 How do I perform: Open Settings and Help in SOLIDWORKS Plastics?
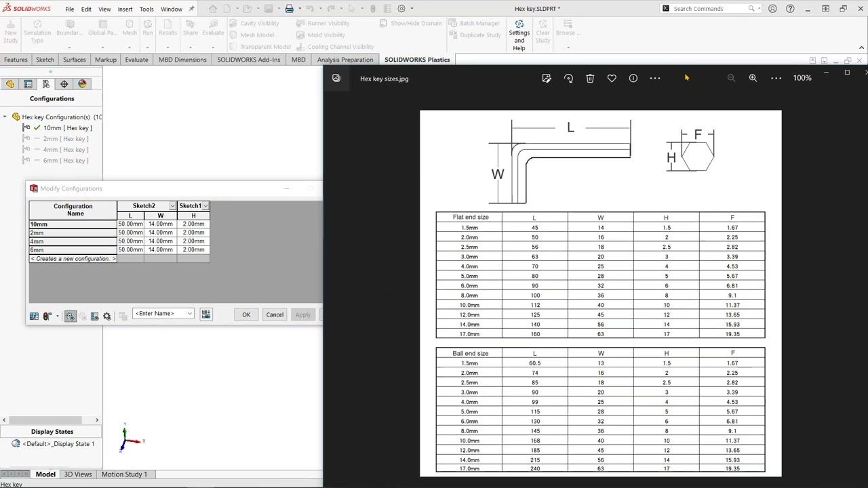[519, 35]
